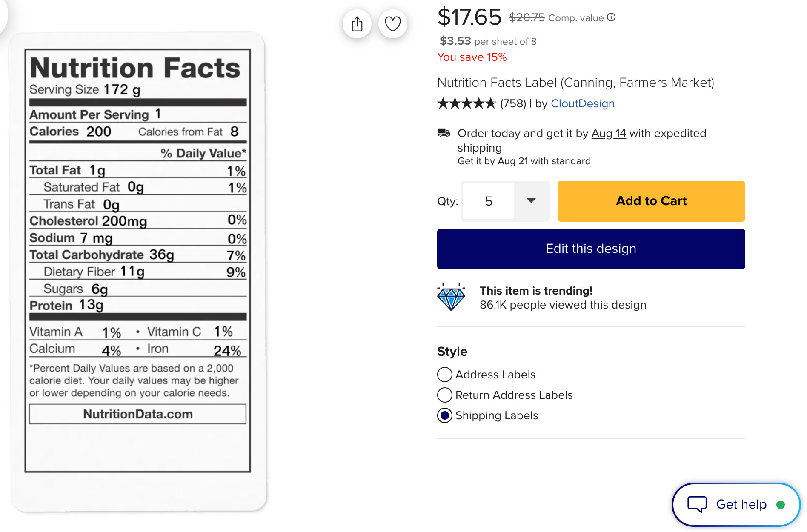807x532 pixels.
Task: Click the five-star rating stars
Action: (x=466, y=103)
